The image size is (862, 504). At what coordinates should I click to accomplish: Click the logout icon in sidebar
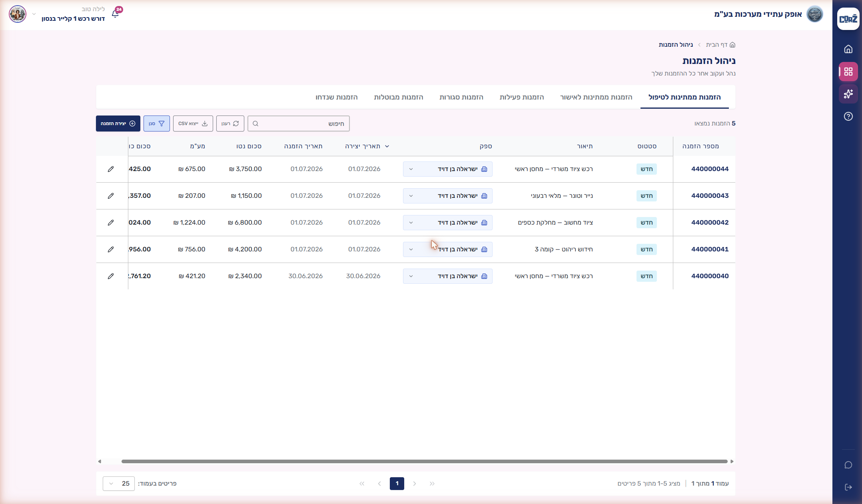coord(848,487)
